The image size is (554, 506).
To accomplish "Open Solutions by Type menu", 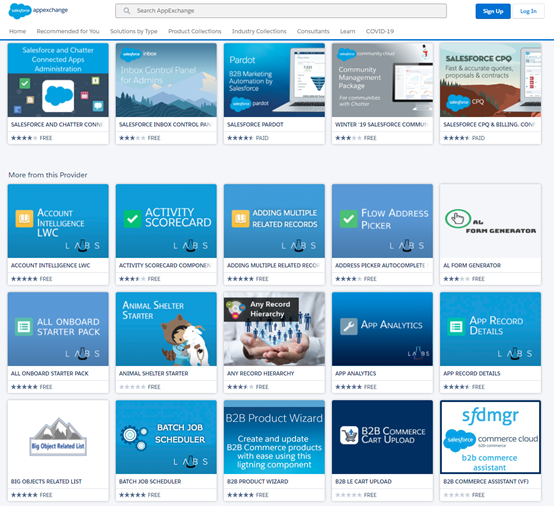I will [x=134, y=31].
